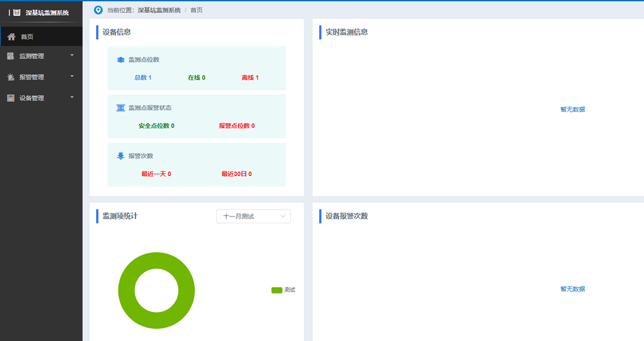
Task: Select 首页 in the sidebar menu
Action: click(x=27, y=37)
